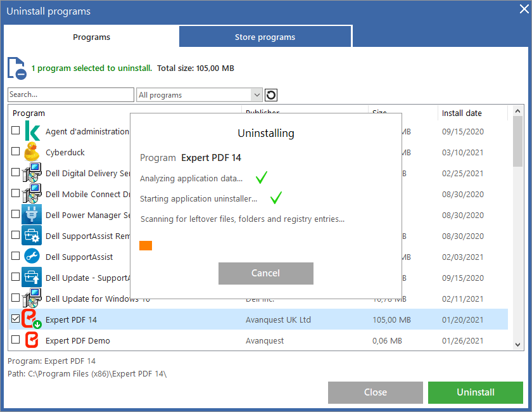Screen dimensions: 532x412
Task: Click the uninstall document icon in header
Action: (17, 68)
